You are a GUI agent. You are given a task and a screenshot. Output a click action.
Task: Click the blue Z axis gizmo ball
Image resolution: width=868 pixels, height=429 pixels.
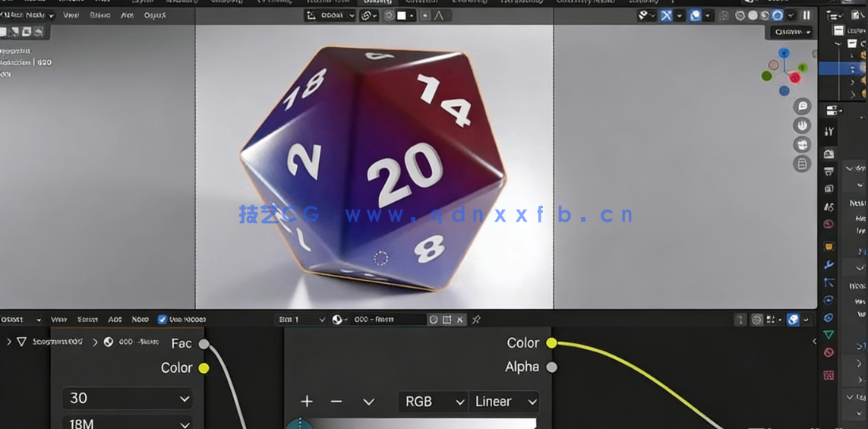pos(783,53)
